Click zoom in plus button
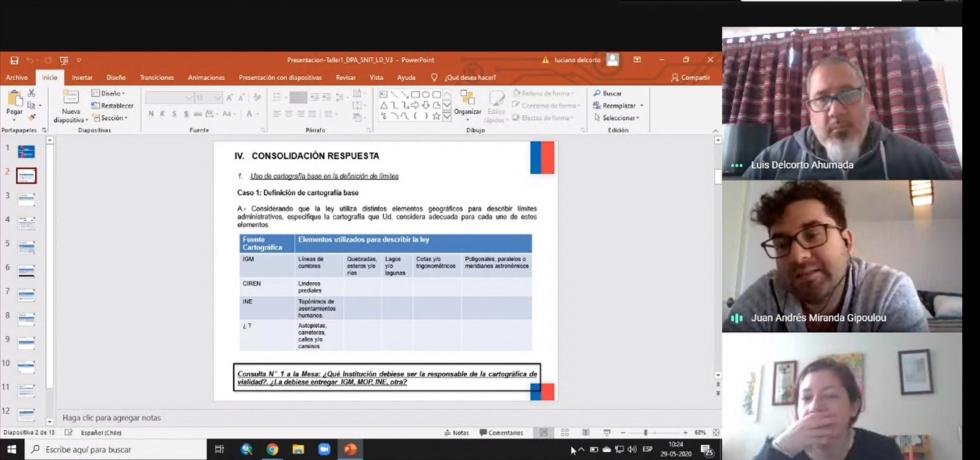 [x=685, y=432]
